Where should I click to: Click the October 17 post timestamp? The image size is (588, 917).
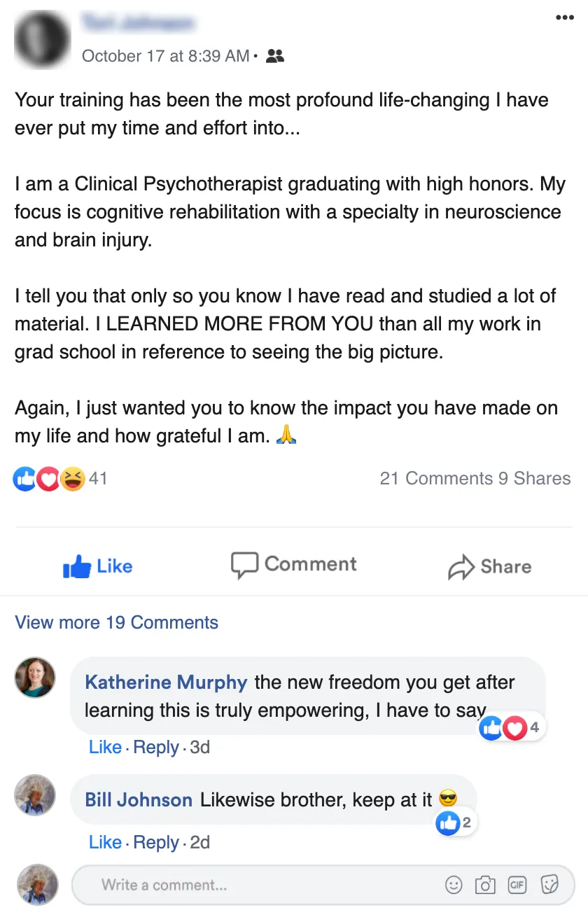165,56
